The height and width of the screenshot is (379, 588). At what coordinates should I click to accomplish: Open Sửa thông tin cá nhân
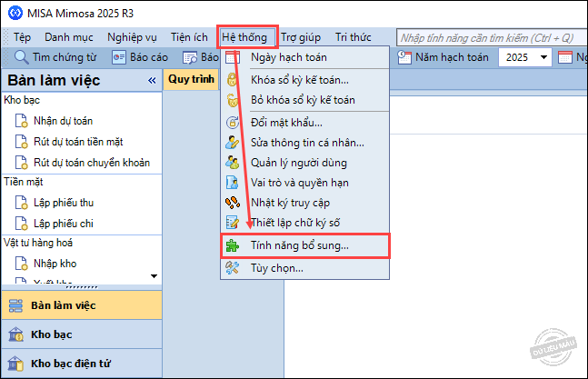pyautogui.click(x=304, y=143)
